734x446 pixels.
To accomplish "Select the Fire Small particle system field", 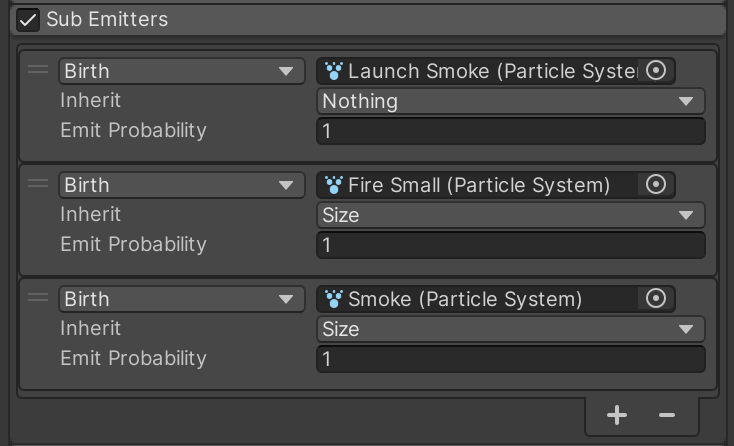I will [480, 185].
